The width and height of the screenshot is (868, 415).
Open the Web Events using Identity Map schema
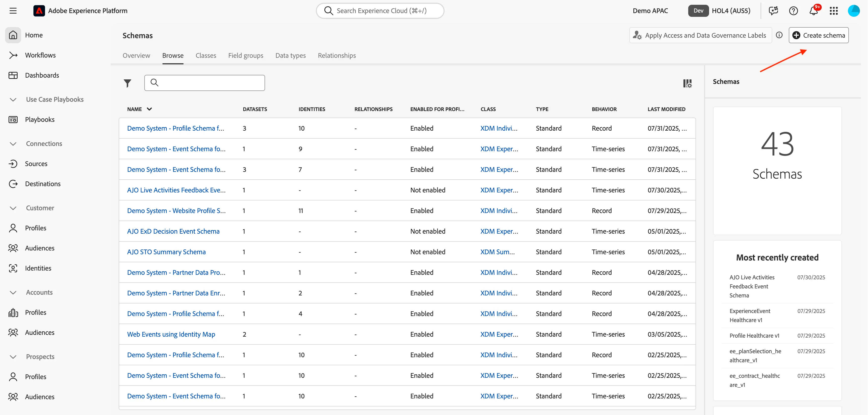(x=171, y=335)
